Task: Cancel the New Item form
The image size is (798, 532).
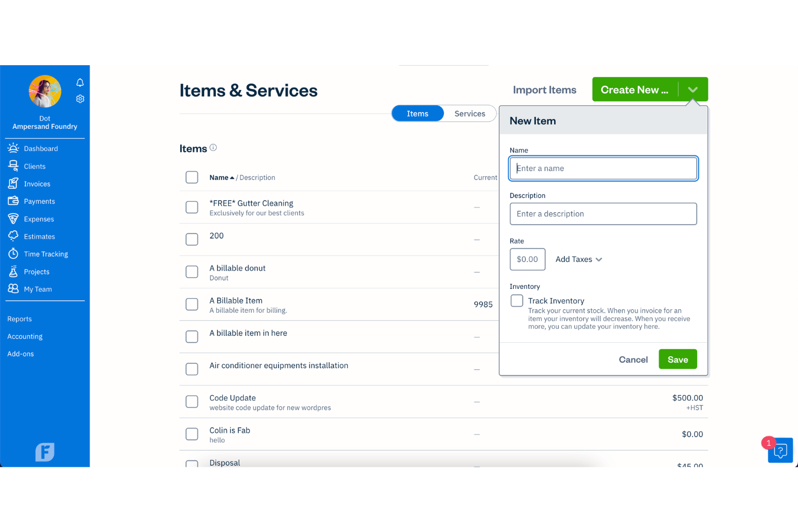Action: tap(634, 360)
